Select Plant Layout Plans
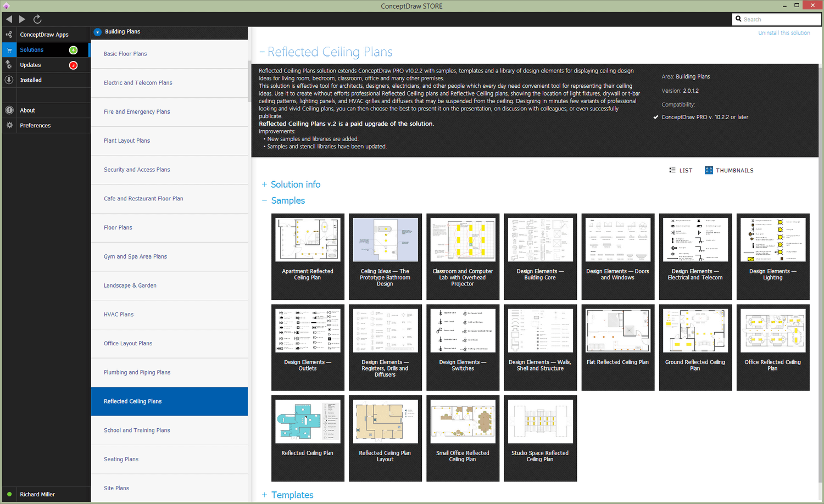Screen dimensions: 824x504 click(x=169, y=141)
